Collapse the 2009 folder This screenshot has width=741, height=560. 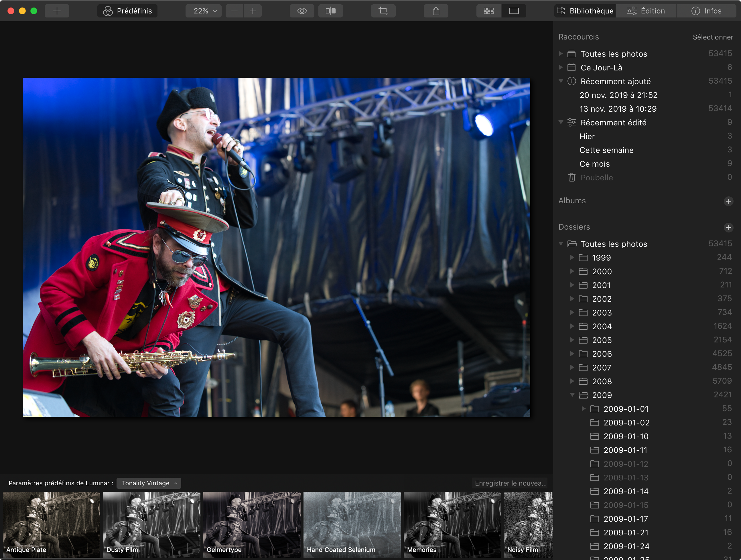572,395
